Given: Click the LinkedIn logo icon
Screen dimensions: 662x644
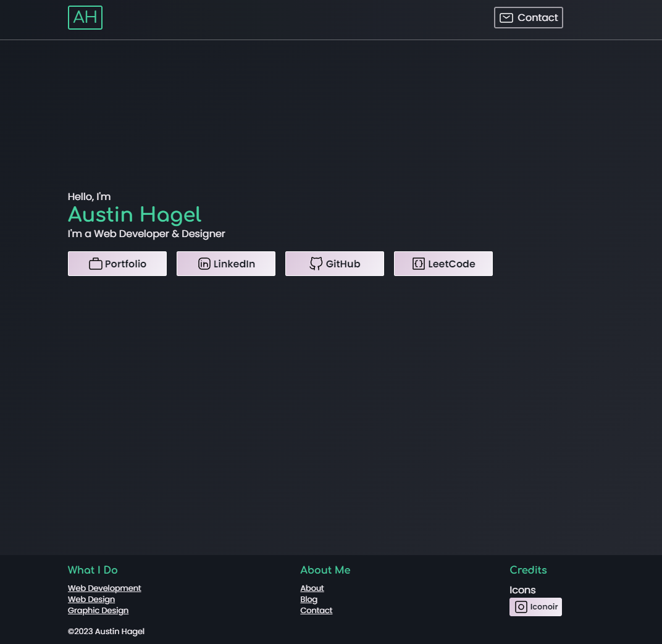Looking at the screenshot, I should [x=204, y=263].
